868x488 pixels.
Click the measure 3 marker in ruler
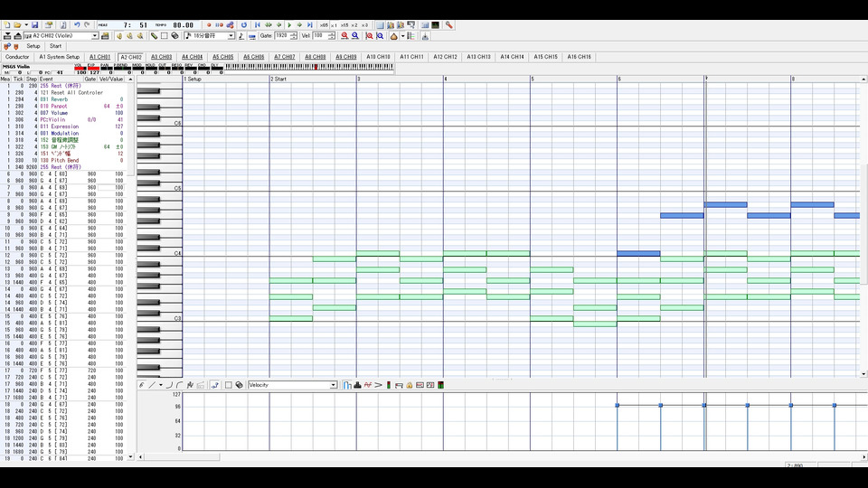[359, 80]
